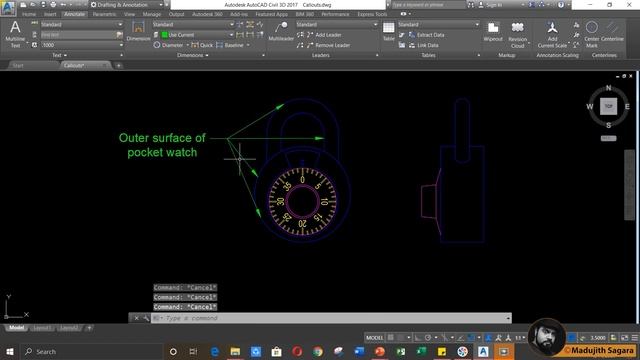Click the Extract Data icon
This screenshot has width=640, height=360.
[412, 35]
